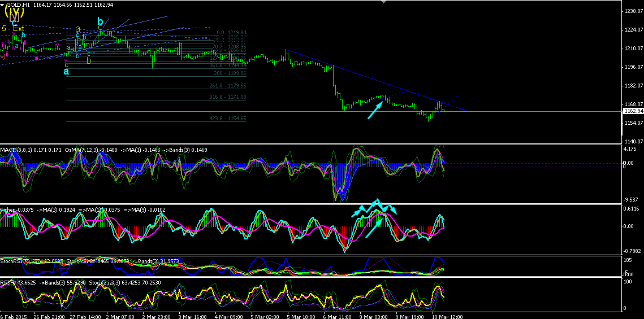
Task: Select the Fibonacci label '261.8 - 1179.55'
Action: [x=228, y=86]
